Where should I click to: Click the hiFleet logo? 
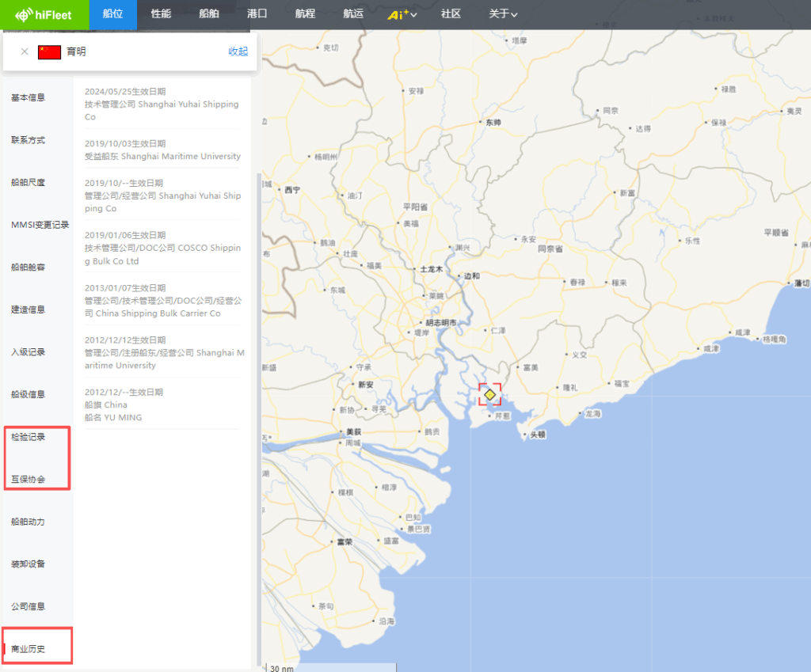pyautogui.click(x=44, y=14)
